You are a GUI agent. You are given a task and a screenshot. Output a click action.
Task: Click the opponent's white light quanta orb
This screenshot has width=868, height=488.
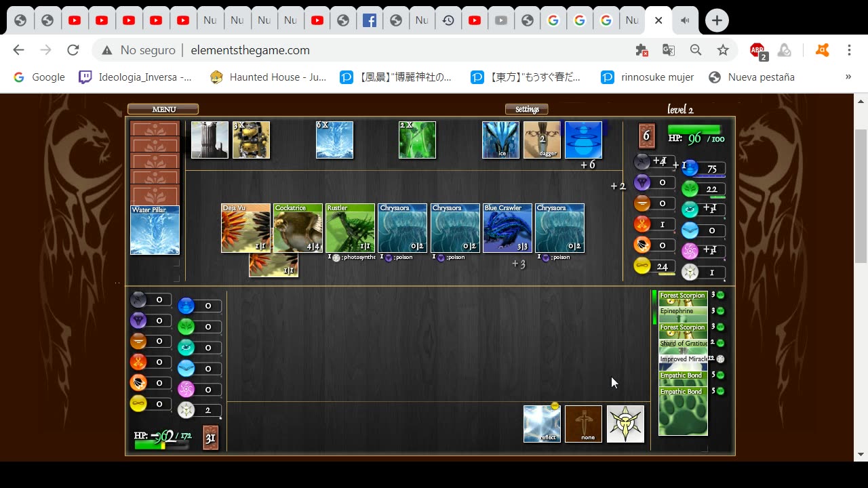(x=690, y=272)
